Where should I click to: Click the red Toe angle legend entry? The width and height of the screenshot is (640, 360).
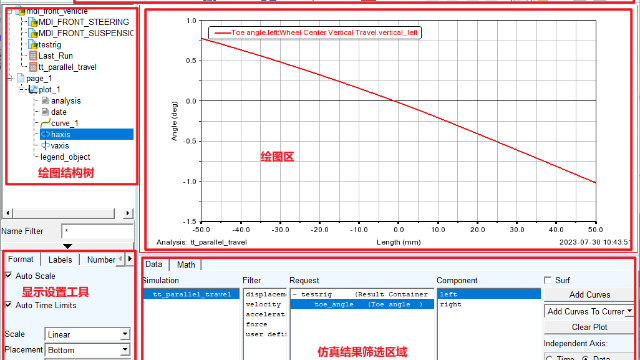316,33
